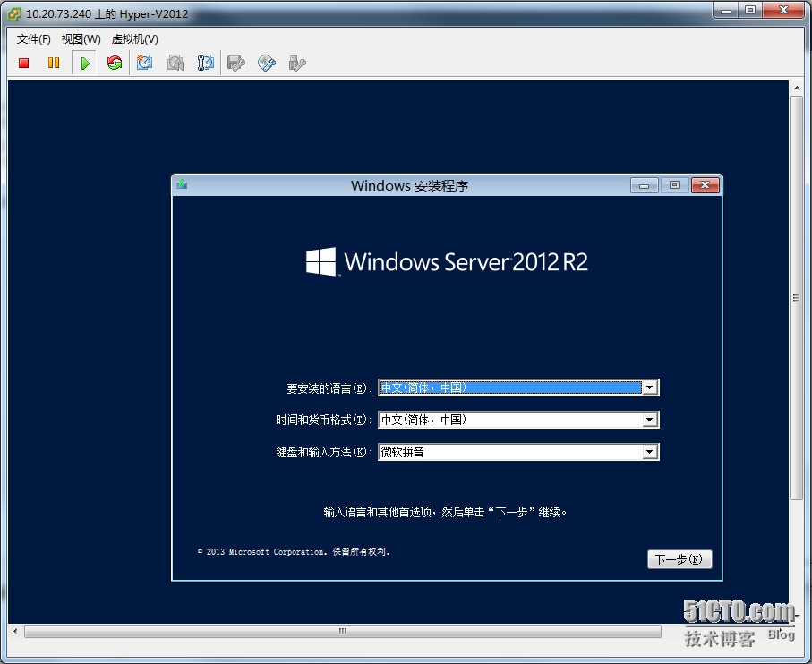Screen dimensions: 812x664
Task: Click the vertical scrollbar thumb
Action: (x=796, y=298)
